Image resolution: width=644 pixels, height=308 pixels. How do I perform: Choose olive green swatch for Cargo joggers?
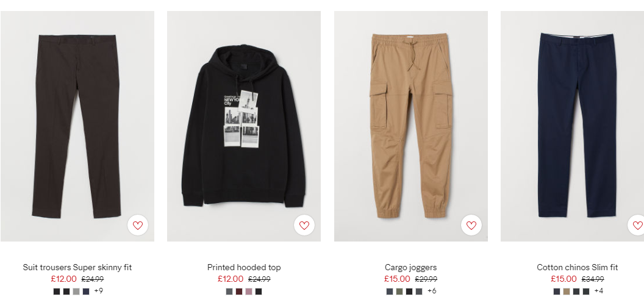tap(399, 292)
